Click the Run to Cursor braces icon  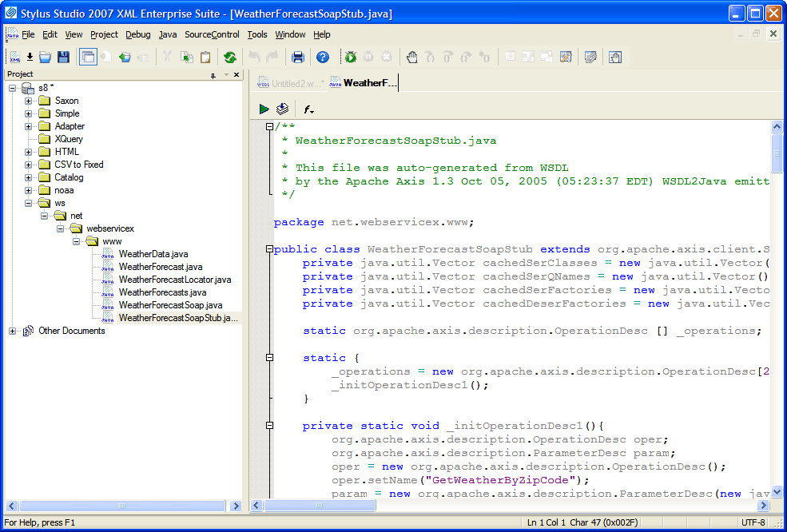click(484, 58)
